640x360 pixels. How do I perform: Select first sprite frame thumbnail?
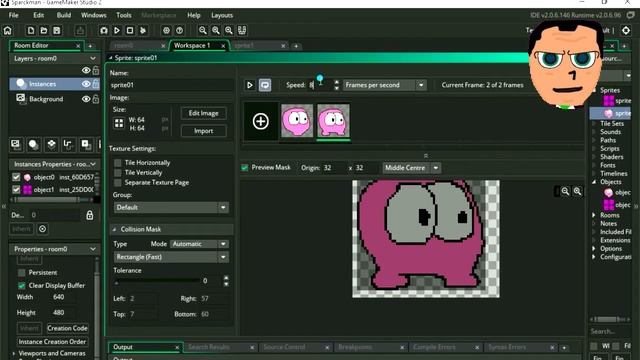297,121
